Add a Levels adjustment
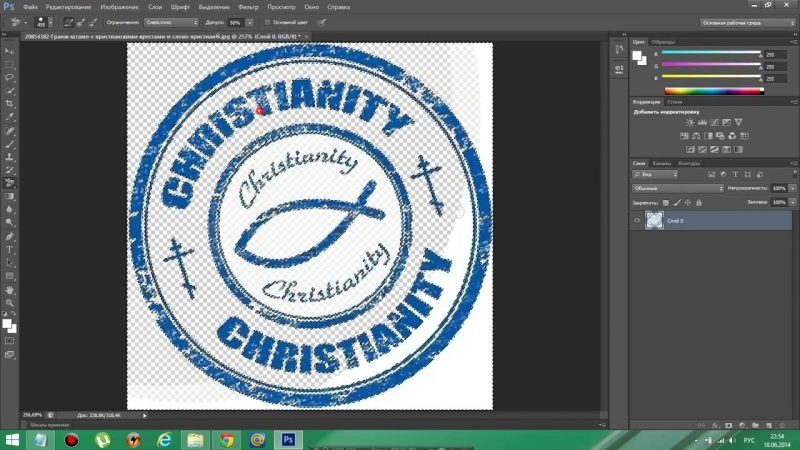 (x=702, y=122)
